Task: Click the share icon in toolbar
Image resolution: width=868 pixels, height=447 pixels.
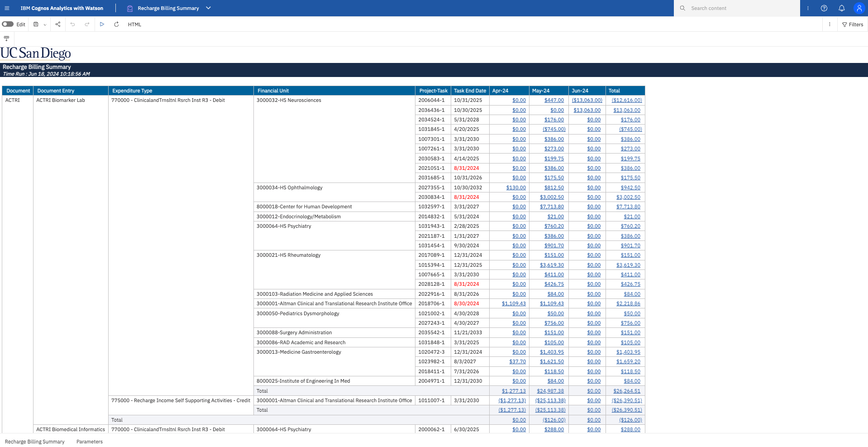Action: 58,24
